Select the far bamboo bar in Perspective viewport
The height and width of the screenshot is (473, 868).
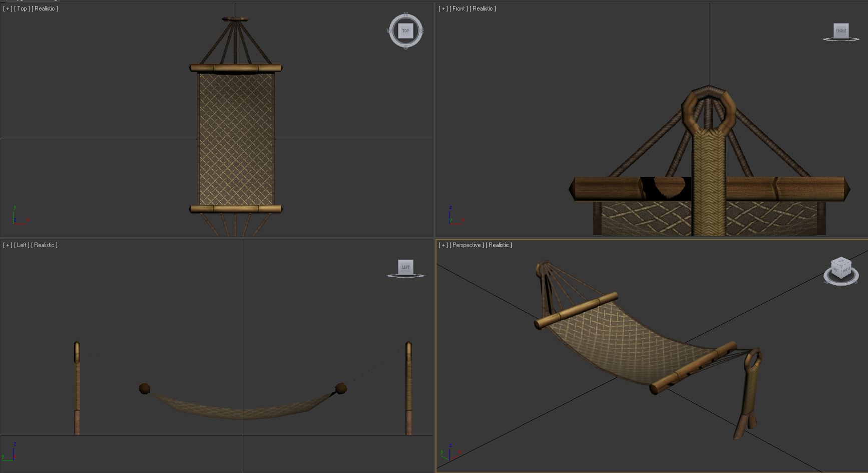(x=576, y=311)
